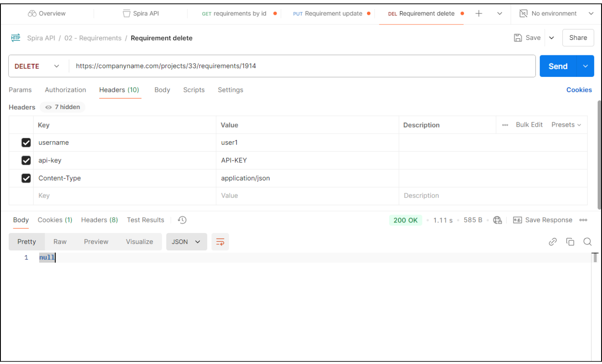
Task: Click the 1.11 s response time
Action: [x=443, y=220]
